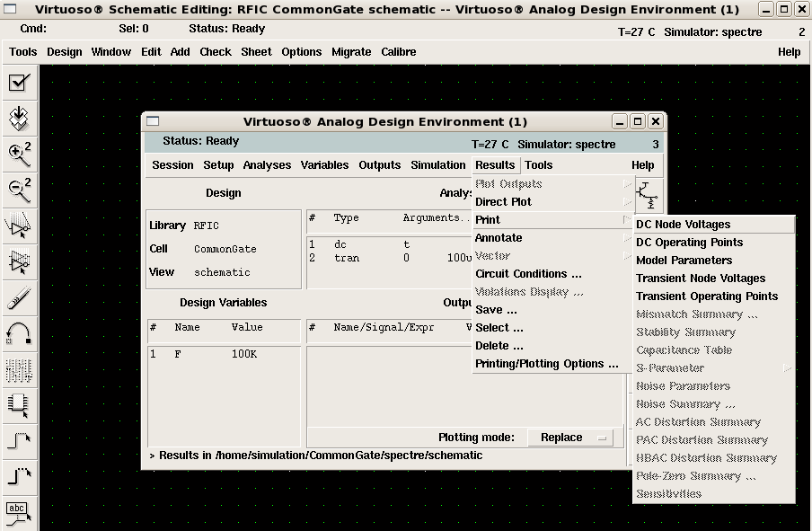Open Help menu in Analog Design Environment

[x=642, y=165]
